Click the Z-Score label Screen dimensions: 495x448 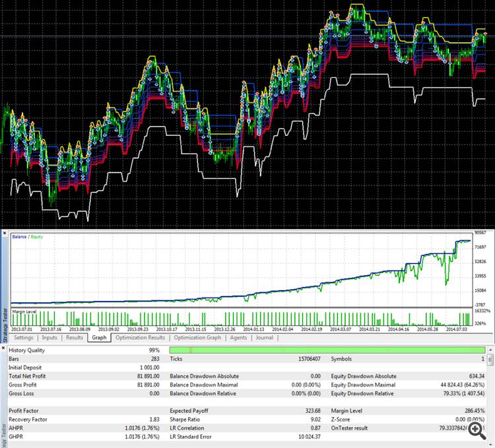point(341,419)
